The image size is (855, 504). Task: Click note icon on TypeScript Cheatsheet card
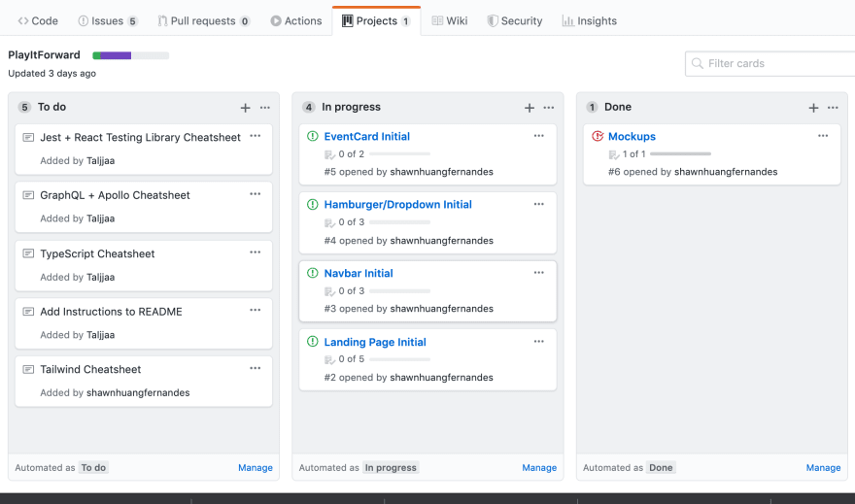[28, 253]
